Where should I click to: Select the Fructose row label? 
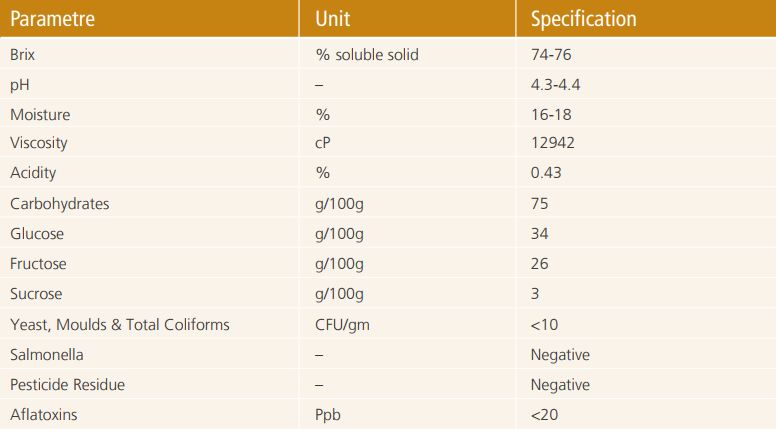point(38,264)
